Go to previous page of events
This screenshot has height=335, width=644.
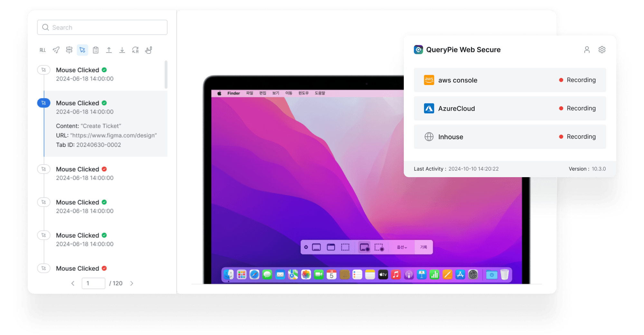click(73, 283)
